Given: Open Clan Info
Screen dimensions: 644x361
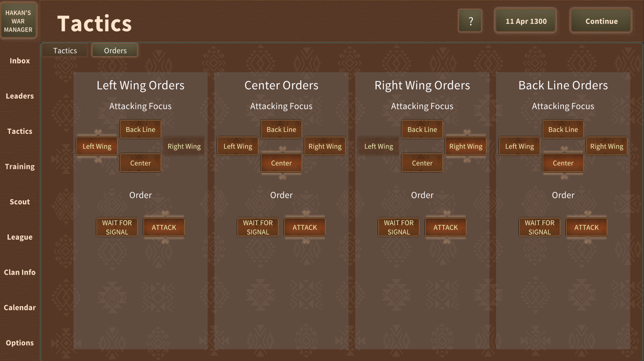Looking at the screenshot, I should 19,272.
